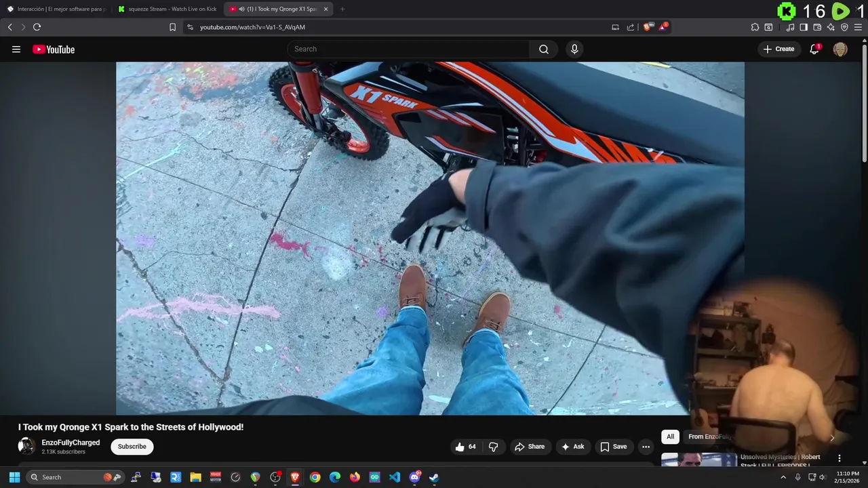Reload the page in the browser
The width and height of the screenshot is (868, 488).
click(x=37, y=27)
